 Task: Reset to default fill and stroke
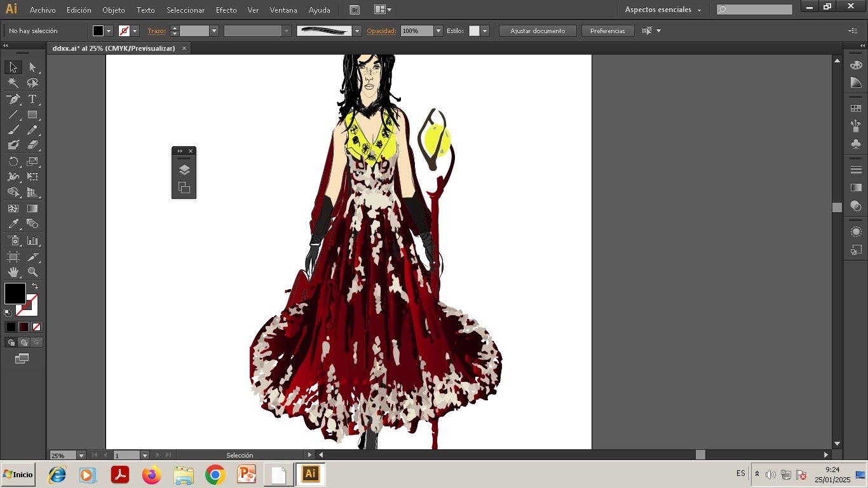tap(8, 313)
